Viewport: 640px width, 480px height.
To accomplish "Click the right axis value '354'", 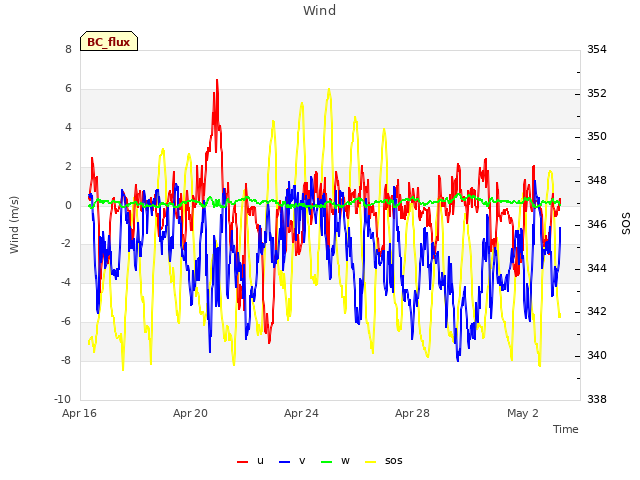I will [x=597, y=49].
